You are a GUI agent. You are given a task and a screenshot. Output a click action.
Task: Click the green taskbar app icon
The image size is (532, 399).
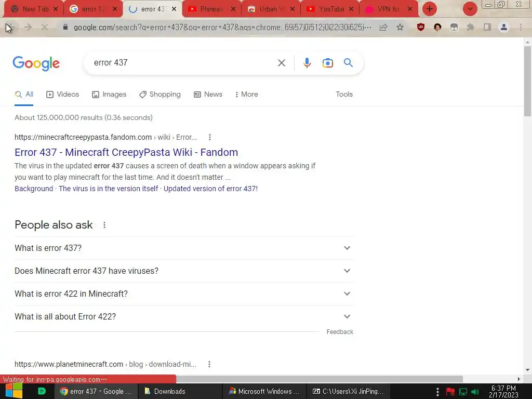click(x=42, y=391)
